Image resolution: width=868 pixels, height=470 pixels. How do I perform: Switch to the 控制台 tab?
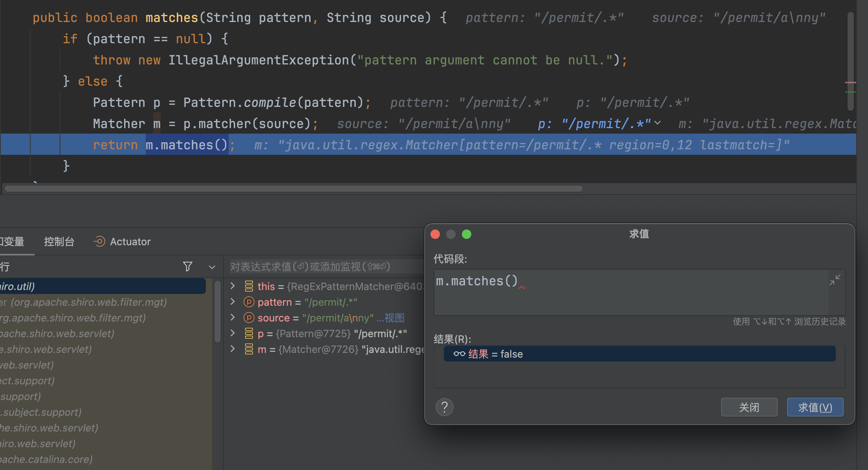click(59, 241)
